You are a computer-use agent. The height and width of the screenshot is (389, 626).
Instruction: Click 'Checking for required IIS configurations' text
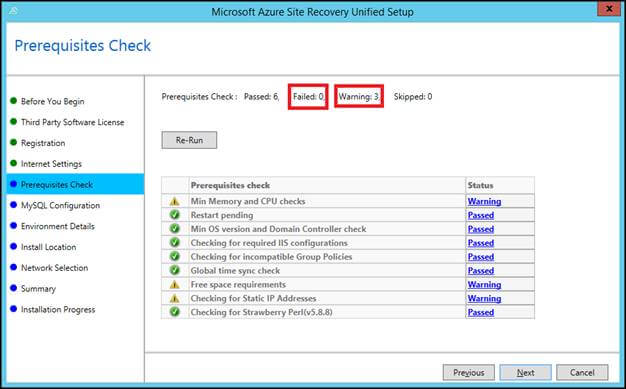(x=269, y=243)
